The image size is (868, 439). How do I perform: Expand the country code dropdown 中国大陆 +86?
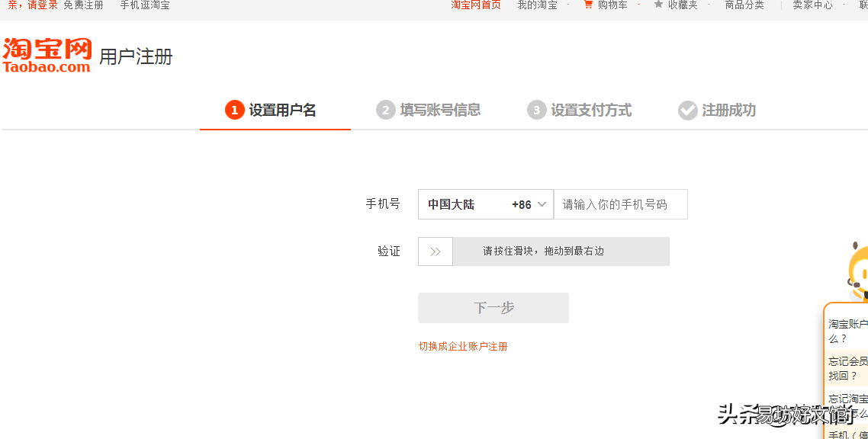(x=485, y=204)
